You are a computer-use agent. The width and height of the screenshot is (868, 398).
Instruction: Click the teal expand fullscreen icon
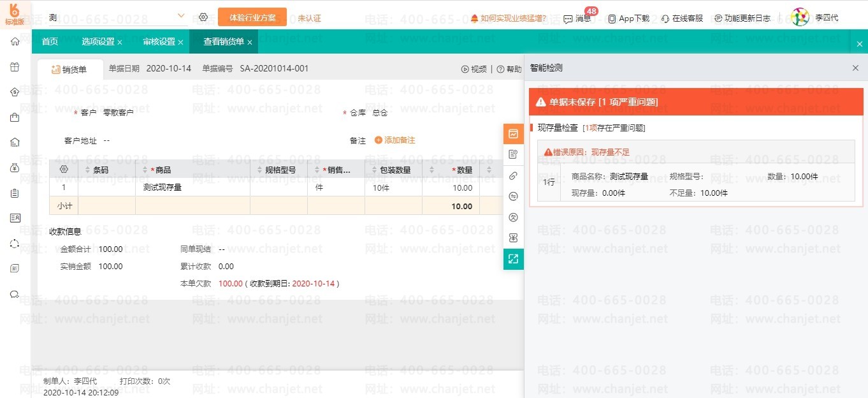tap(513, 259)
